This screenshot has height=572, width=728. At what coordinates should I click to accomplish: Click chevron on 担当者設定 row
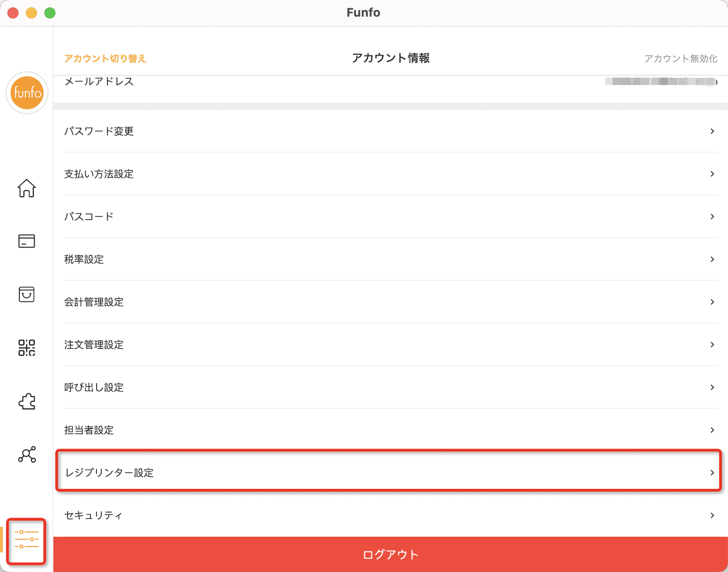point(712,430)
